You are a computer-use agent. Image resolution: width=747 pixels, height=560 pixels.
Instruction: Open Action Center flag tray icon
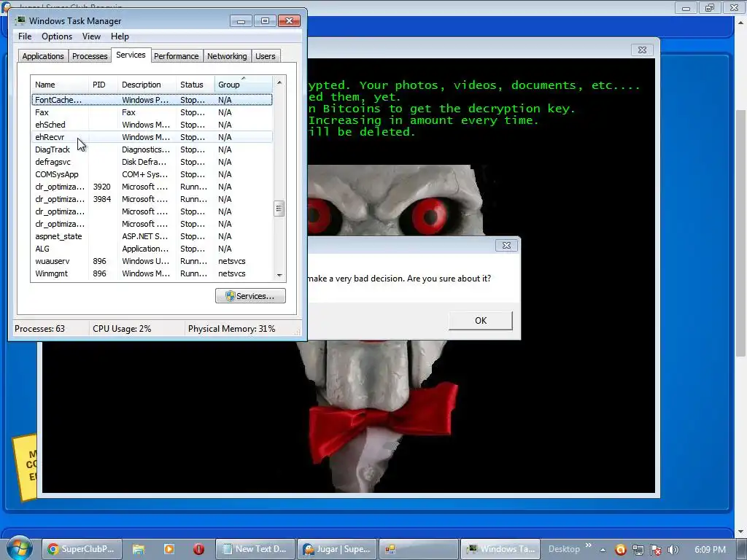[656, 550]
